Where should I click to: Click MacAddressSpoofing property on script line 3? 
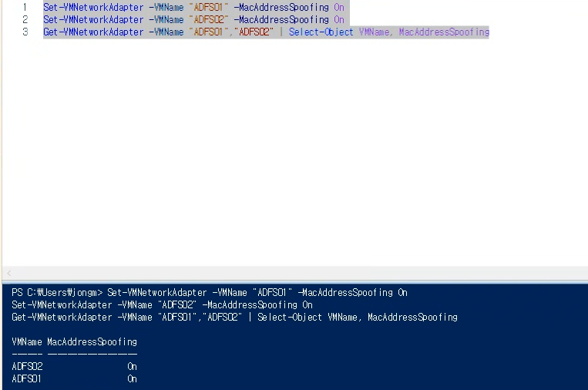pyautogui.click(x=444, y=32)
